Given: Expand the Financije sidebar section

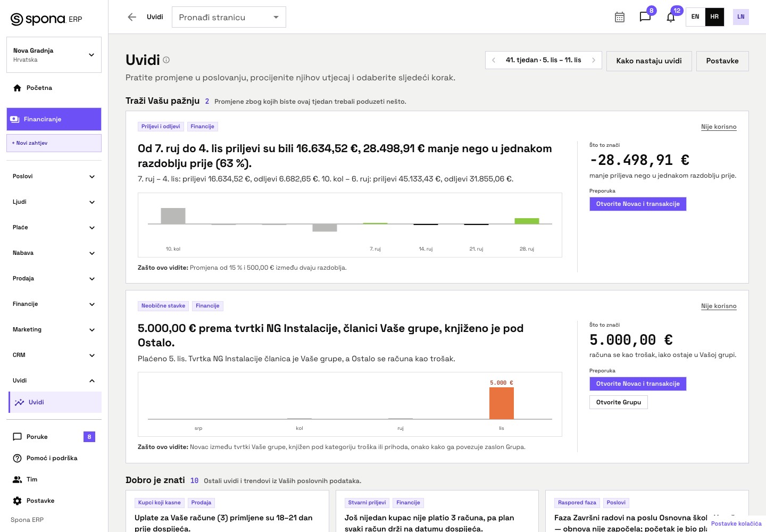Looking at the screenshot, I should point(54,304).
